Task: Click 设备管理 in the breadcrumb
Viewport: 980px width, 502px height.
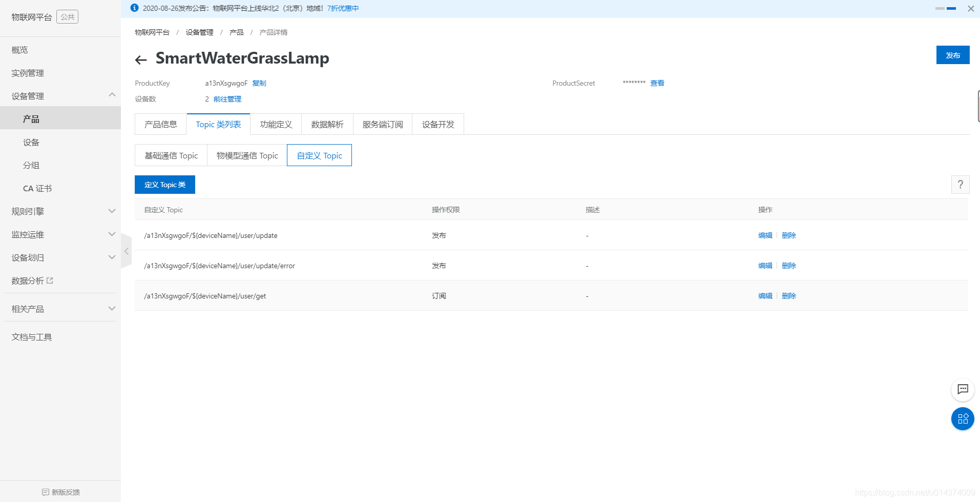Action: [x=199, y=32]
